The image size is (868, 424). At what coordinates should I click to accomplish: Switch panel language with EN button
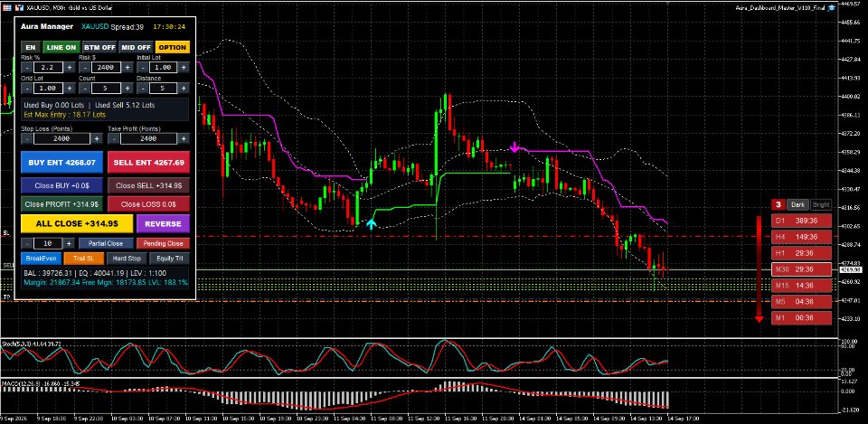[31, 48]
